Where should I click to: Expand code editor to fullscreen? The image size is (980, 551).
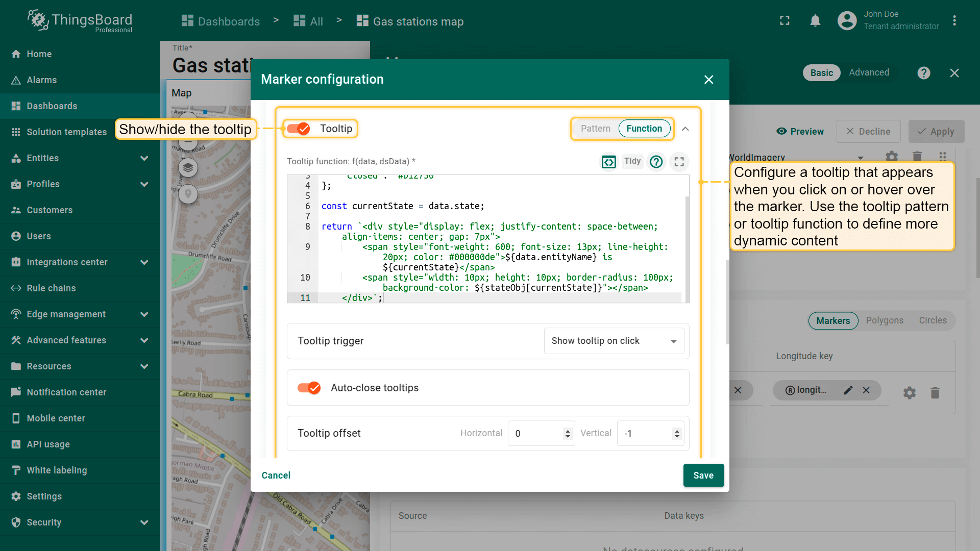(679, 162)
